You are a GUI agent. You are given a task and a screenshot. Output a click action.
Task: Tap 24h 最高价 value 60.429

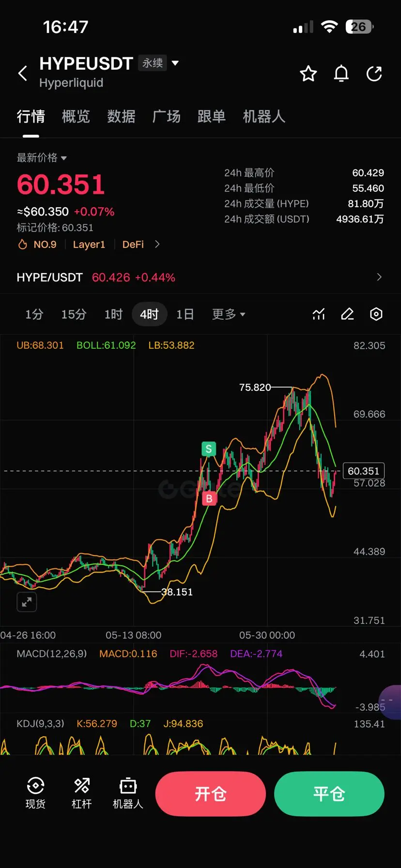click(368, 173)
